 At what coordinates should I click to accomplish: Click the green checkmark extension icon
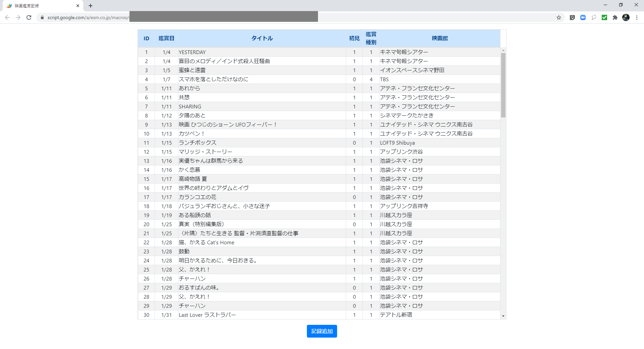[604, 17]
